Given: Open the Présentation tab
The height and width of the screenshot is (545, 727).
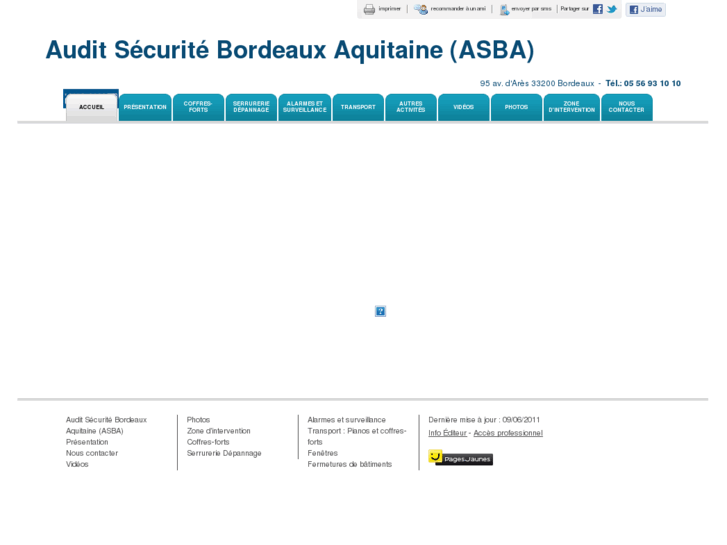Looking at the screenshot, I should (x=145, y=108).
